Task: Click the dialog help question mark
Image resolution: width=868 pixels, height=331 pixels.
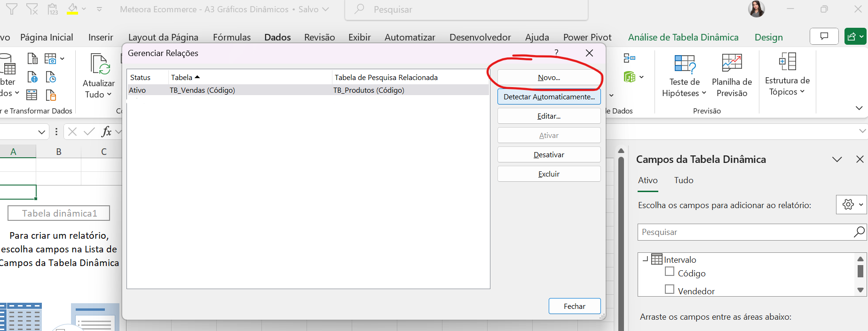Action: [556, 53]
